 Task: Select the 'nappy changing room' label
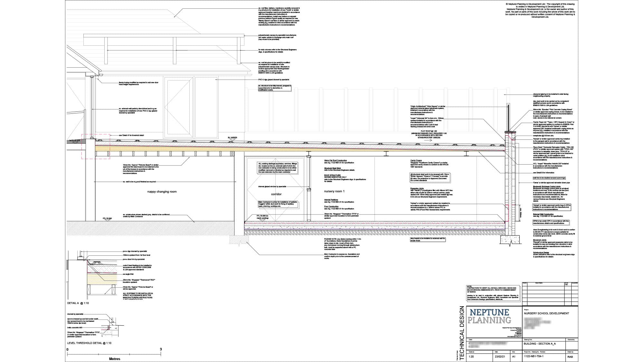point(162,192)
